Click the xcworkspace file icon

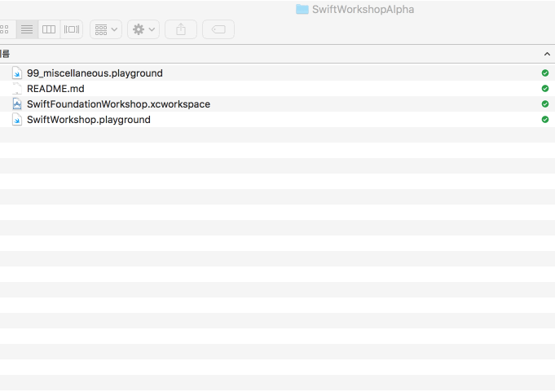click(17, 104)
